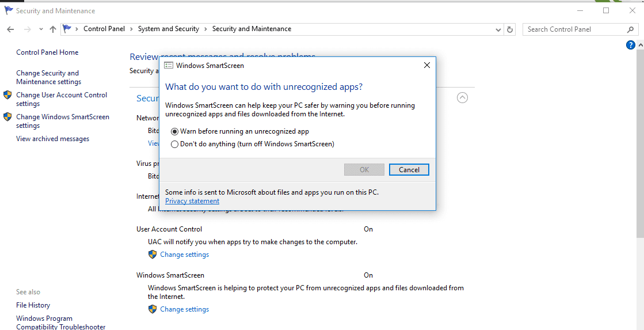This screenshot has height=330, width=644.
Task: Open the address bar history dropdown
Action: tap(498, 29)
